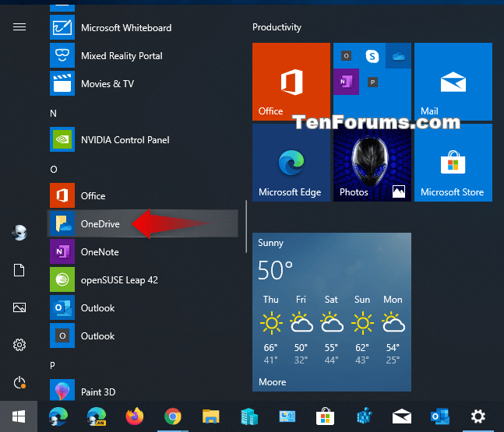
Task: Open NVIDIA Control Panel
Action: pyautogui.click(x=143, y=139)
